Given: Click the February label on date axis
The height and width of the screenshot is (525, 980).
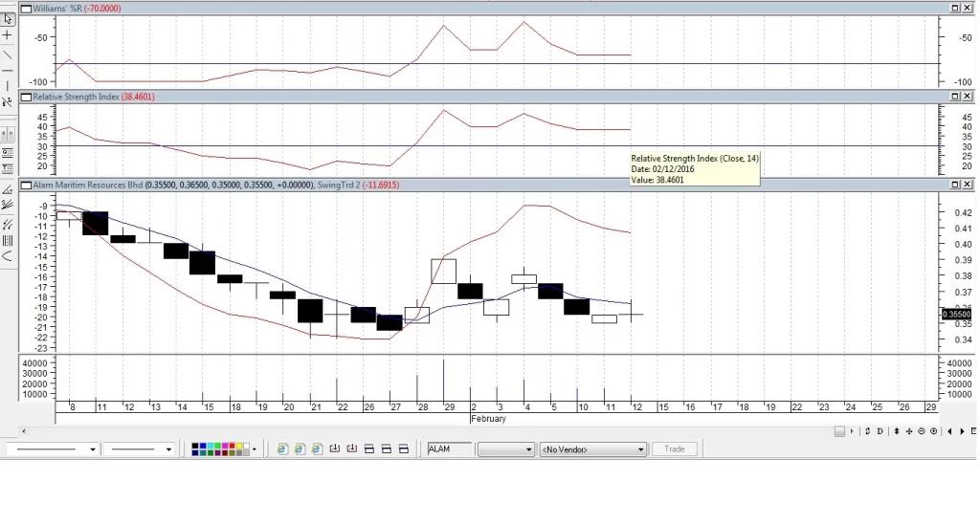Looking at the screenshot, I should (488, 418).
